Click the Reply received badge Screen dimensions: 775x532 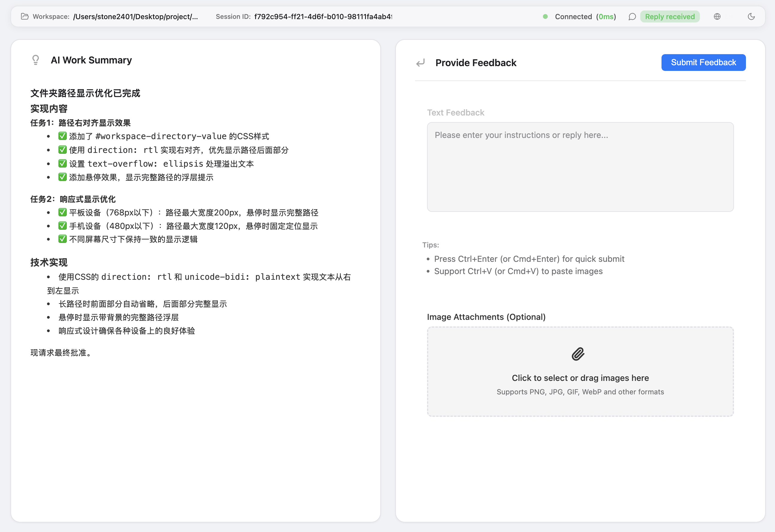(x=670, y=17)
